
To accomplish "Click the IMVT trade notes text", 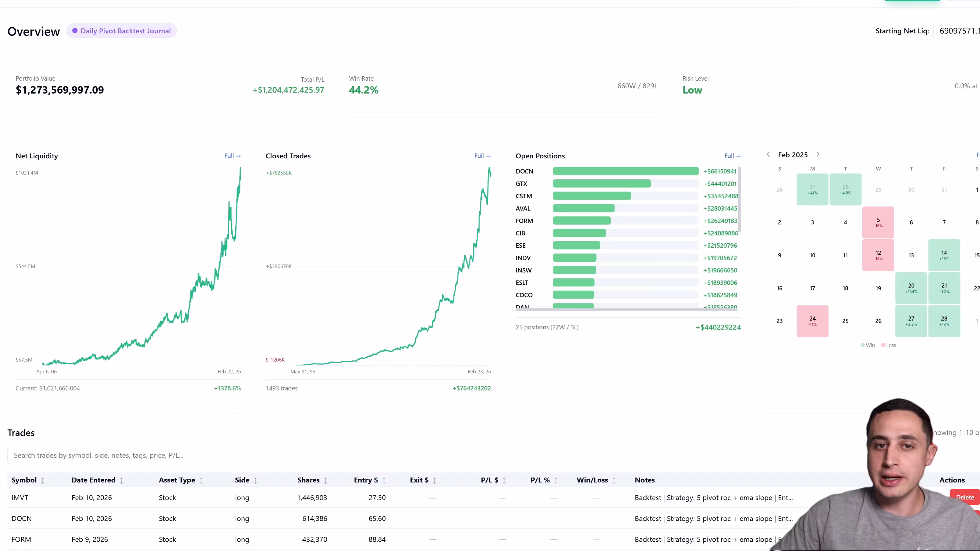I will (x=714, y=497).
